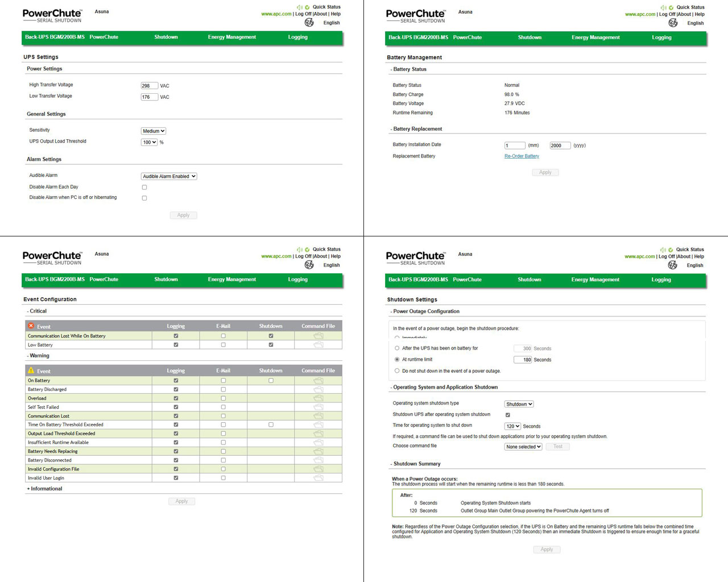This screenshot has height=582, width=728.
Task: Open command file icon for Insufficient Runtime Available
Action: coord(318,442)
